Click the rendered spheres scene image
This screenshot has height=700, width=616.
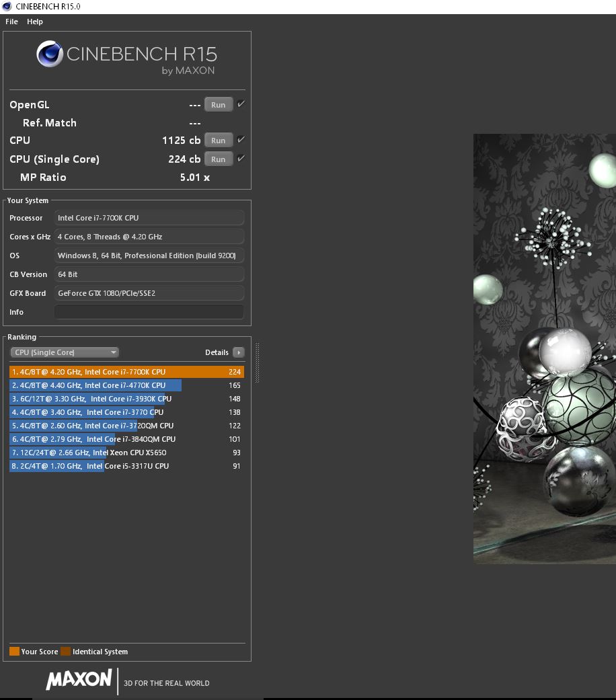tap(545, 349)
